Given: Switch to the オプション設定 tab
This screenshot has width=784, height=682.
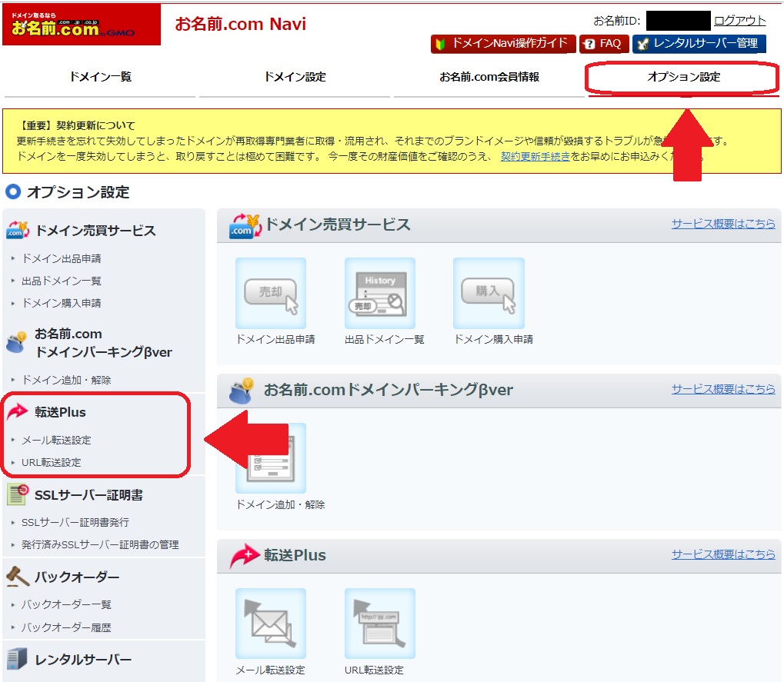Looking at the screenshot, I should point(683,77).
